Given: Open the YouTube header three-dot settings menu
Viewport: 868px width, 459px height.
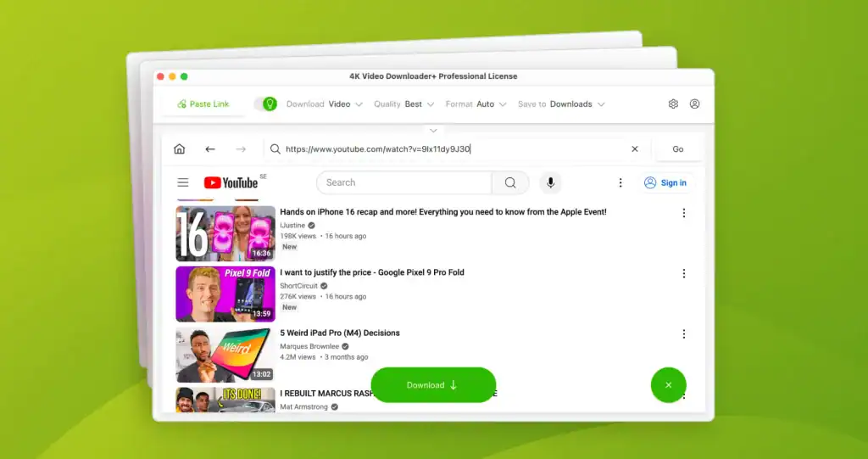Looking at the screenshot, I should (620, 183).
